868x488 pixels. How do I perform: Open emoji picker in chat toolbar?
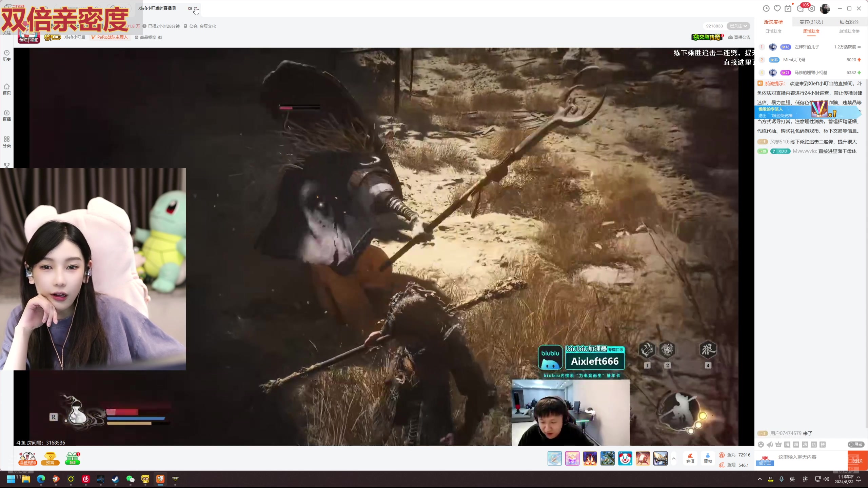point(761,445)
